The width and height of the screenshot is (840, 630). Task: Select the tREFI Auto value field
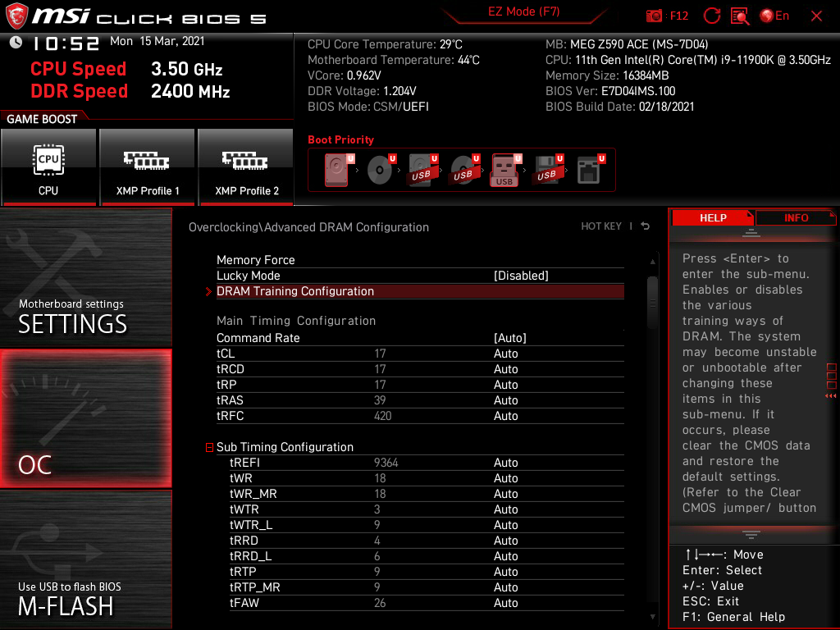click(505, 463)
